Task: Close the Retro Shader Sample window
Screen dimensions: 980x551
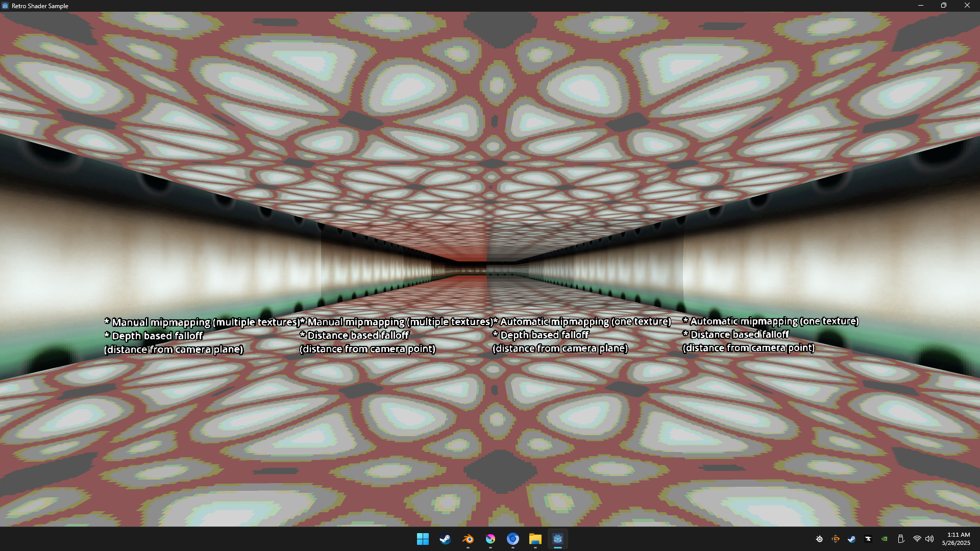Action: (967, 6)
